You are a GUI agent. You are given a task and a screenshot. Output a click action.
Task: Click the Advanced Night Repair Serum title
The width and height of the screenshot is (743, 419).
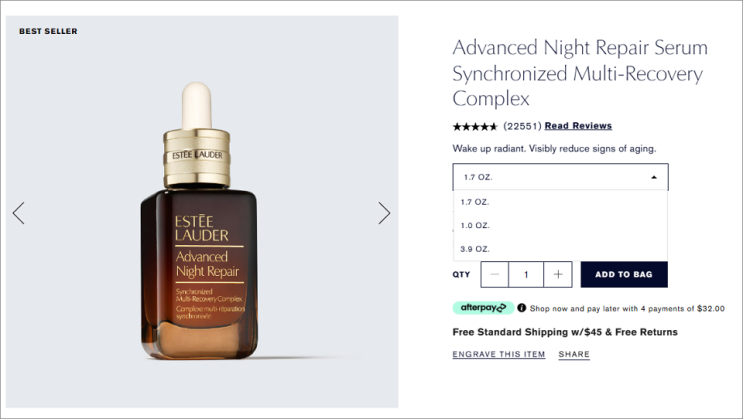[x=580, y=73]
